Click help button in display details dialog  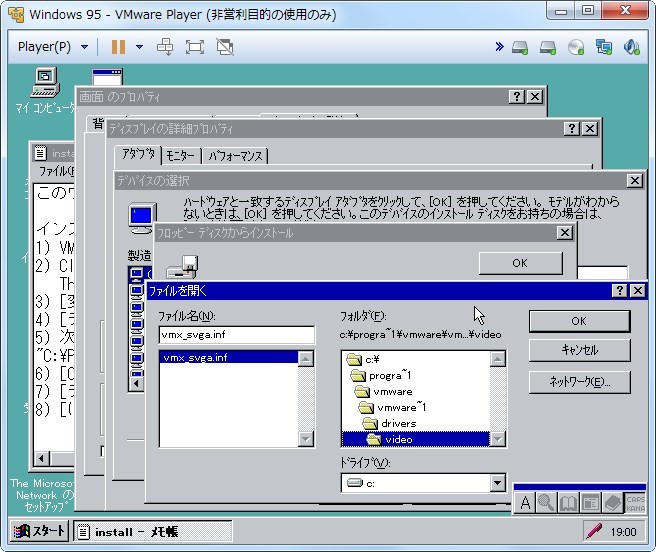click(571, 128)
